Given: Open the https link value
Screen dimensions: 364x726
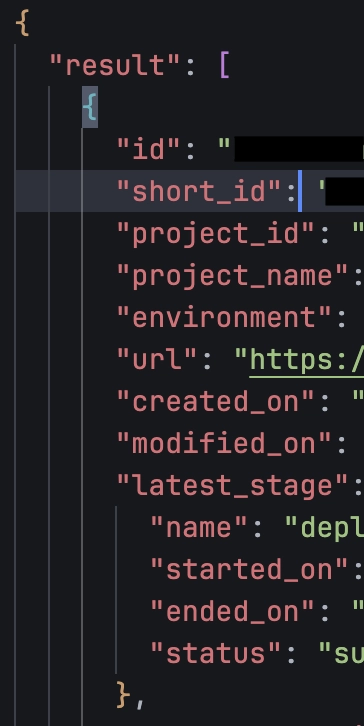Looking at the screenshot, I should coord(307,360).
